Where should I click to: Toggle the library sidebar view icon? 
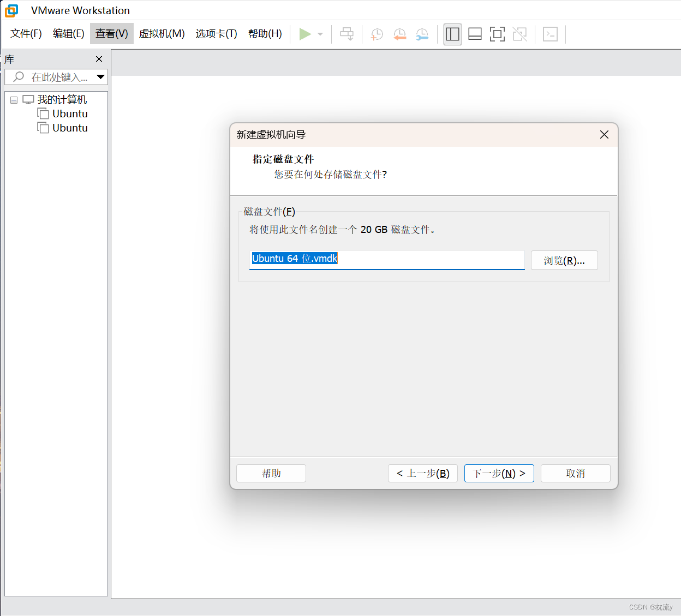point(452,34)
